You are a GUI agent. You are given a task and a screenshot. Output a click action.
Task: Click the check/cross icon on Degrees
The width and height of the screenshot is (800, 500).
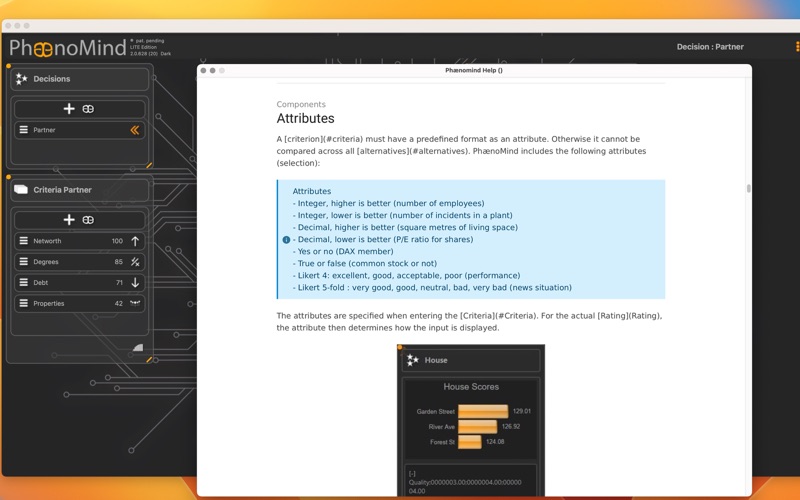click(135, 262)
